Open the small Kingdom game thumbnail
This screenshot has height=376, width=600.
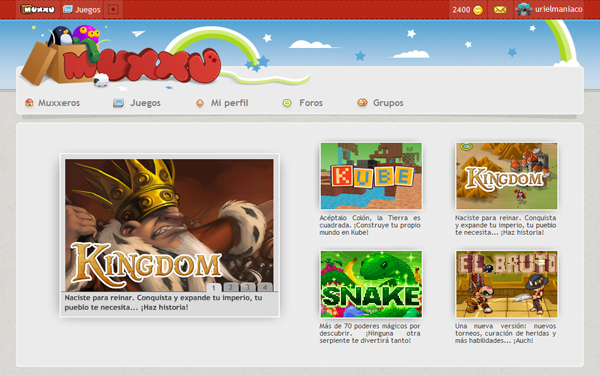point(506,176)
